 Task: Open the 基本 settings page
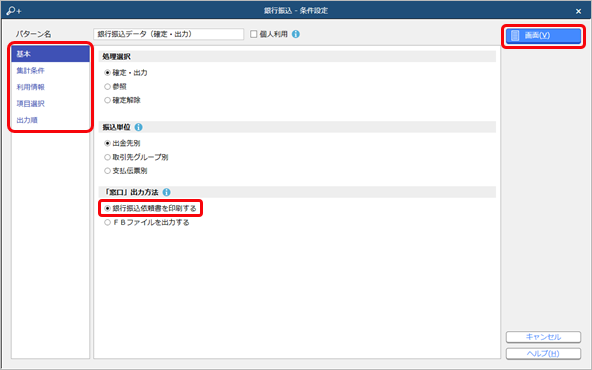tap(50, 54)
